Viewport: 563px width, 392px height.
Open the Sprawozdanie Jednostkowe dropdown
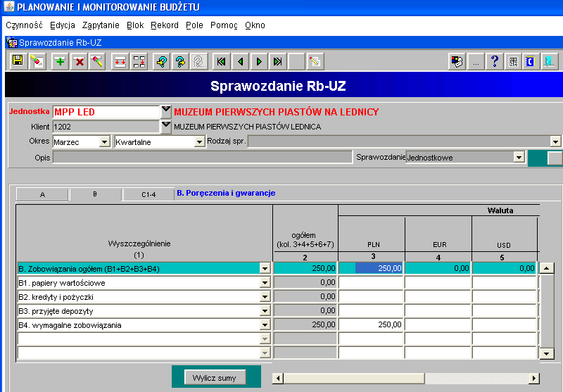519,157
